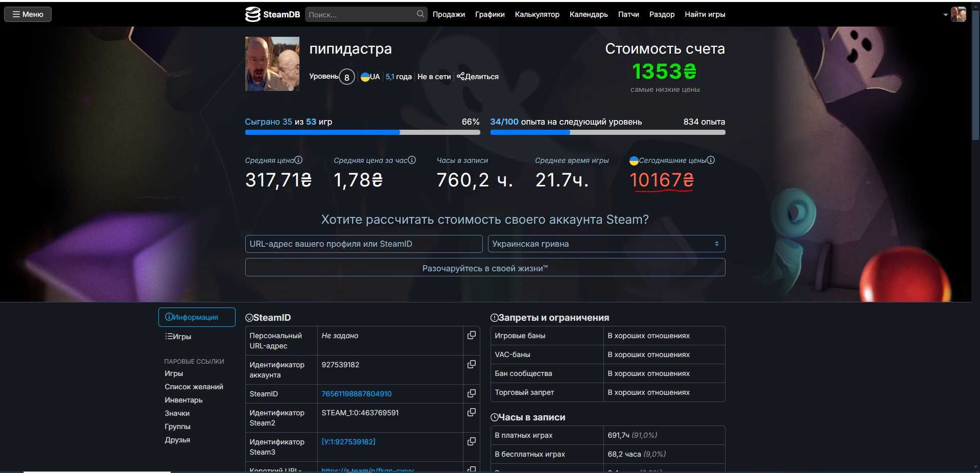This screenshot has height=473, width=980.
Task: Click info icon beside Средняя цена за час
Action: 412,160
